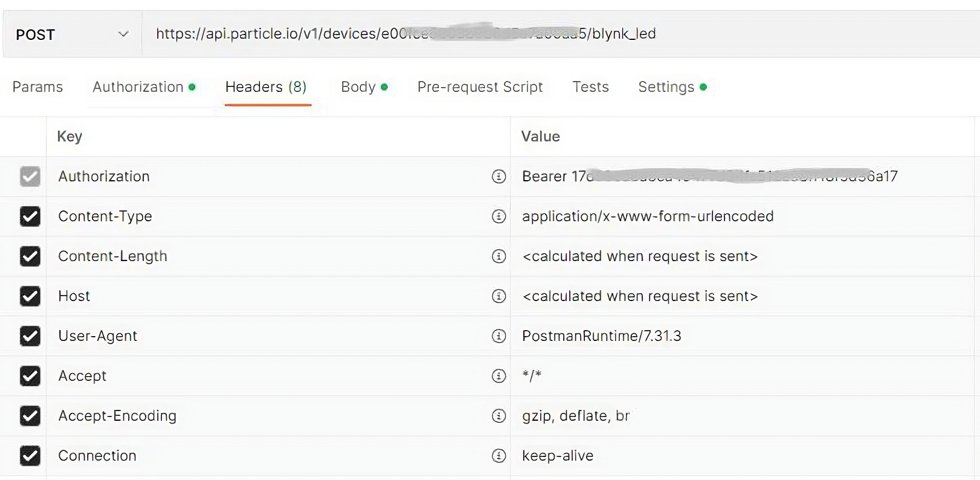Select the Pre-request Script tab
980x480 pixels.
(480, 87)
